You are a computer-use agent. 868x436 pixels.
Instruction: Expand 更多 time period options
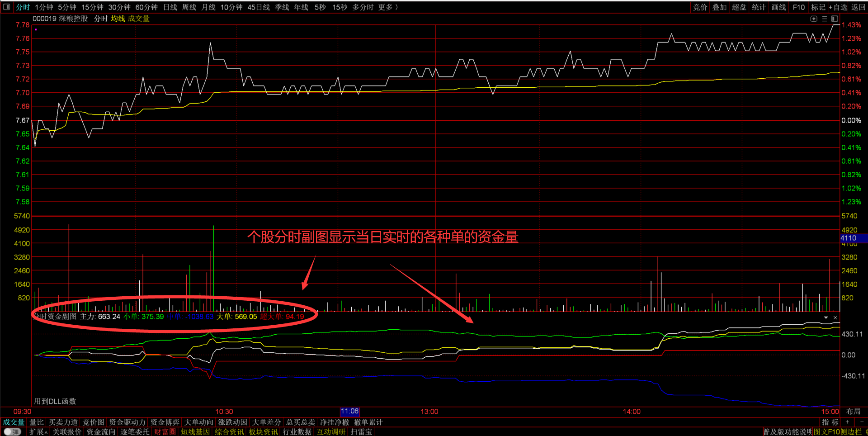point(388,7)
